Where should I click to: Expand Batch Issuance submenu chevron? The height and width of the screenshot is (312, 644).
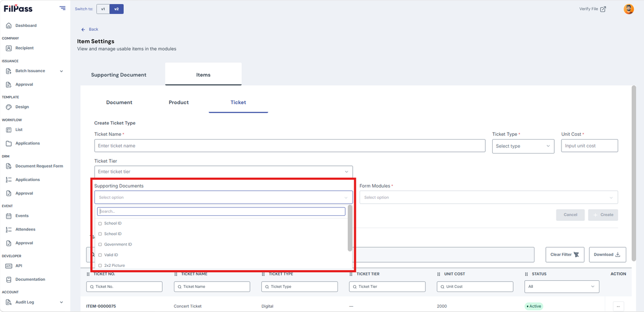click(x=61, y=71)
